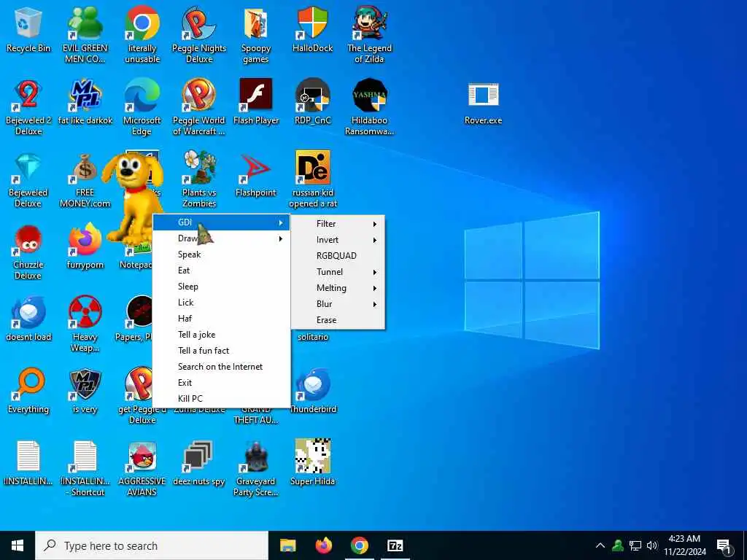
Task: Choose RGBQUAD from the GDI submenu
Action: [338, 256]
